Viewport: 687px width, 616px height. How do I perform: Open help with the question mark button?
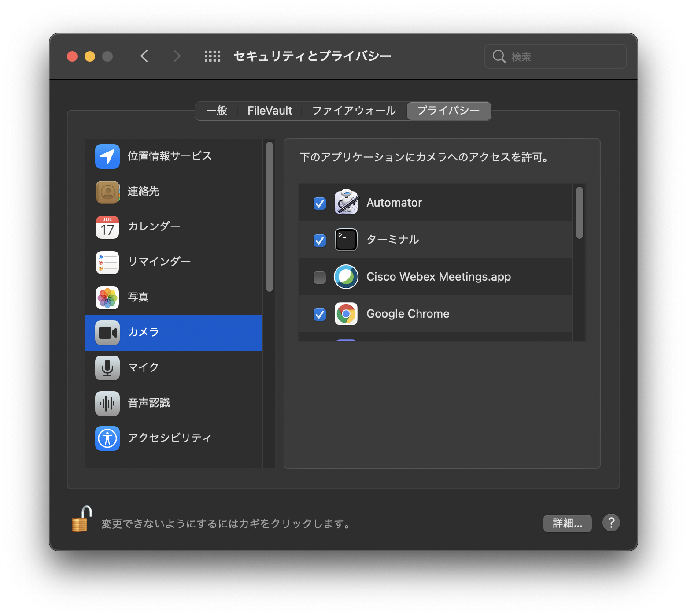(611, 523)
